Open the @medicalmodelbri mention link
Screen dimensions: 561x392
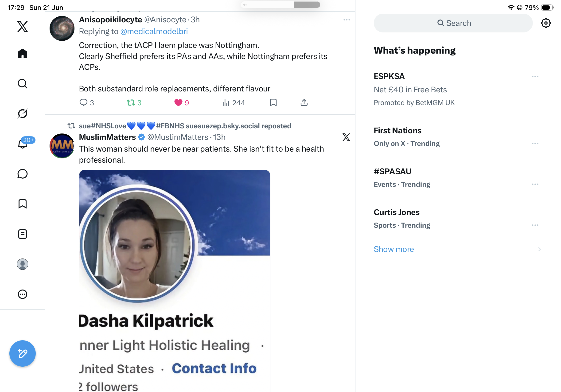[154, 31]
